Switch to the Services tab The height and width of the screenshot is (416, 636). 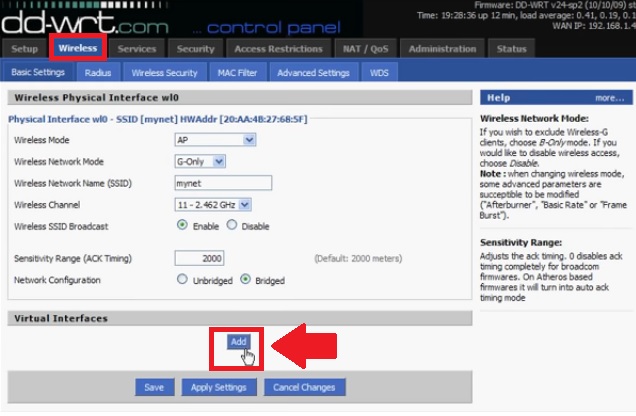(x=136, y=48)
